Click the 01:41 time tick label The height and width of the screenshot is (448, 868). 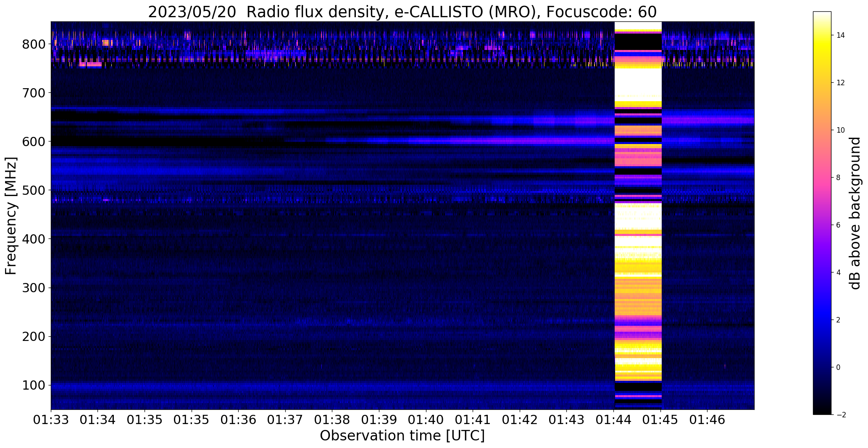point(473,419)
